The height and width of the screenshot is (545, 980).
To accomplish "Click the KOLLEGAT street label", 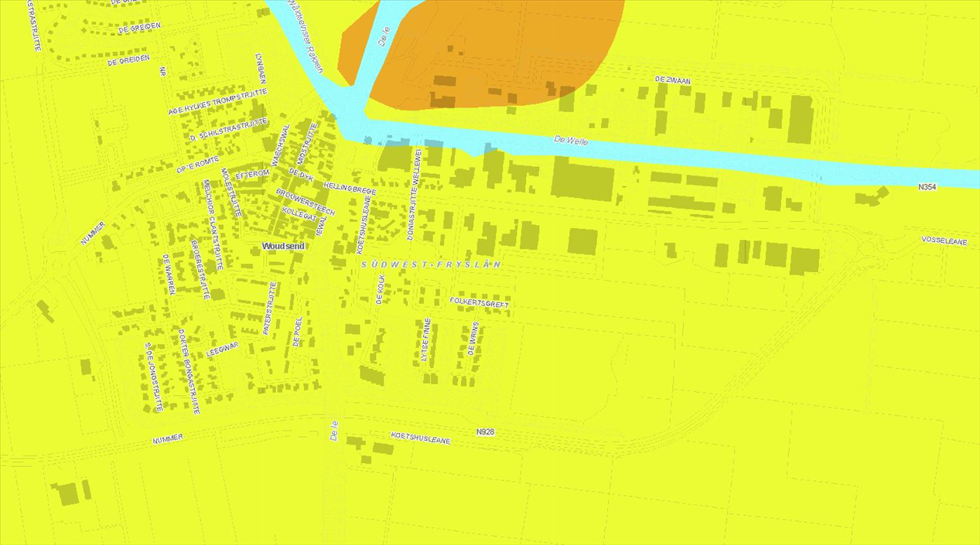I will pyautogui.click(x=299, y=213).
